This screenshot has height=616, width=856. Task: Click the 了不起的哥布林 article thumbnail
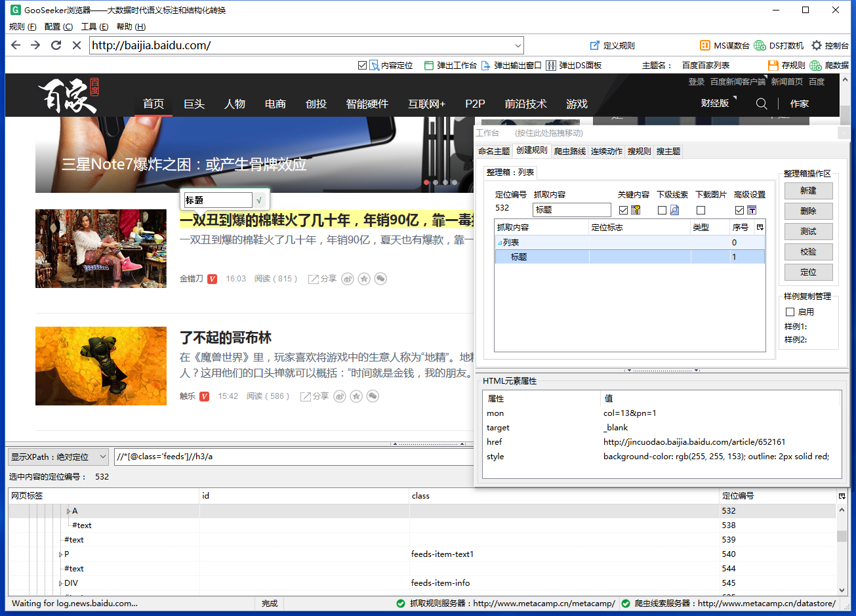101,366
